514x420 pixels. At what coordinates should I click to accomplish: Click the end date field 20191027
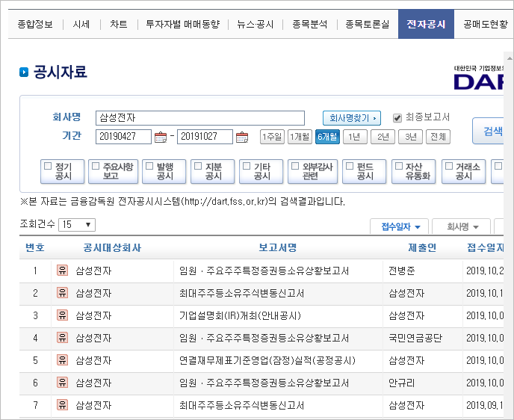pyautogui.click(x=205, y=137)
